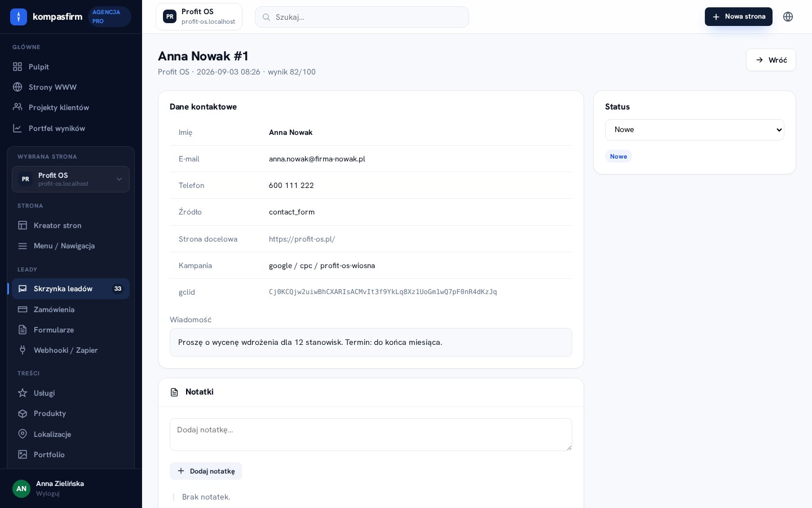Open the Status dropdown showing Nowe

pos(695,130)
